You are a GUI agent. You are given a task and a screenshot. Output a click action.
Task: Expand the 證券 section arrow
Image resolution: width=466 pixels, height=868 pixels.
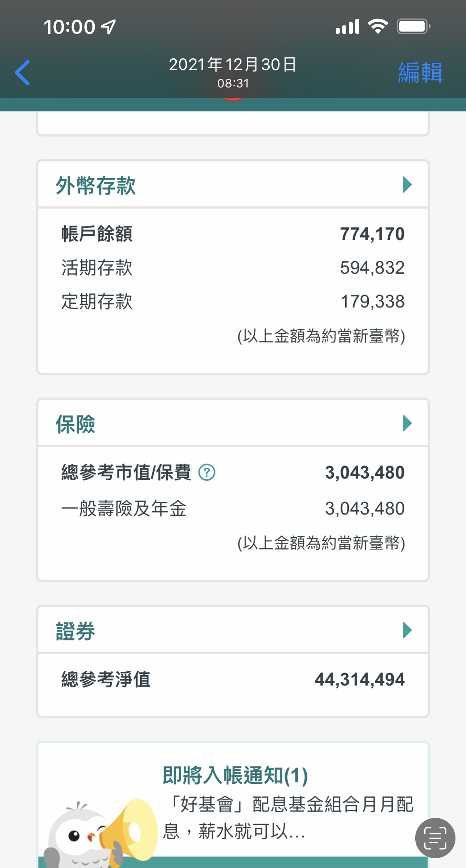[x=407, y=630]
